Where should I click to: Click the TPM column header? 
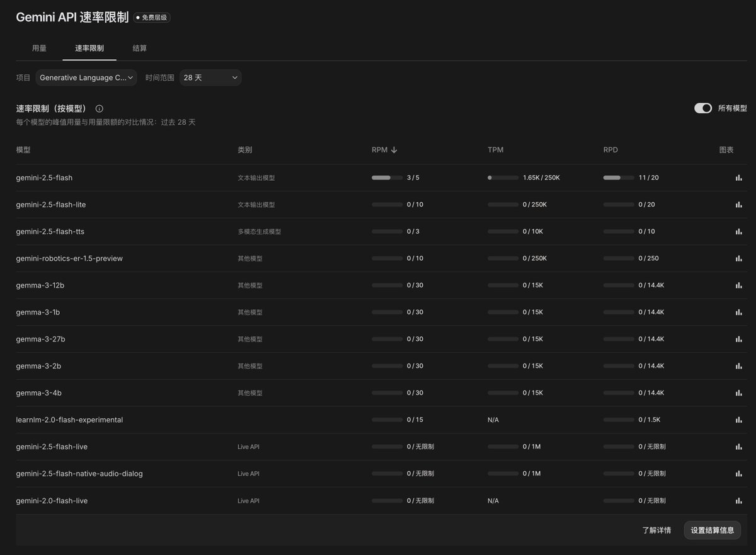495,150
